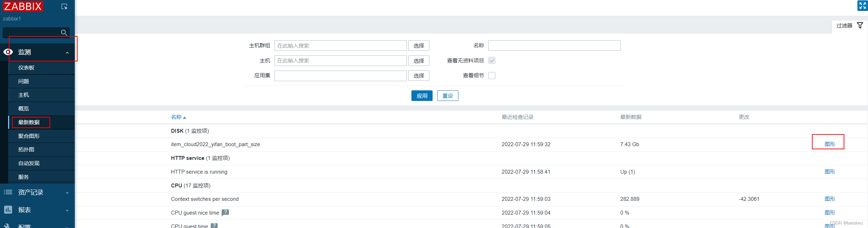Sort by the 名称 column header
868x228 pixels.
point(178,117)
